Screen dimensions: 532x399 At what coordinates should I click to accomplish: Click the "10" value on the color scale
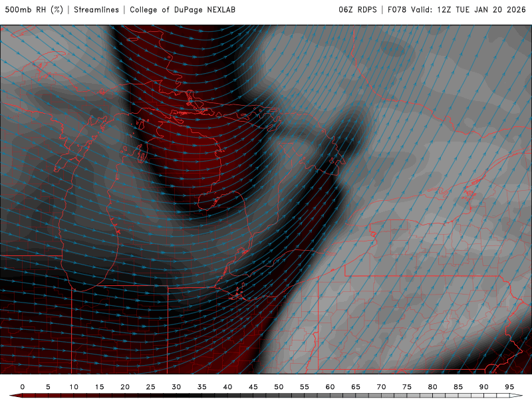click(74, 387)
